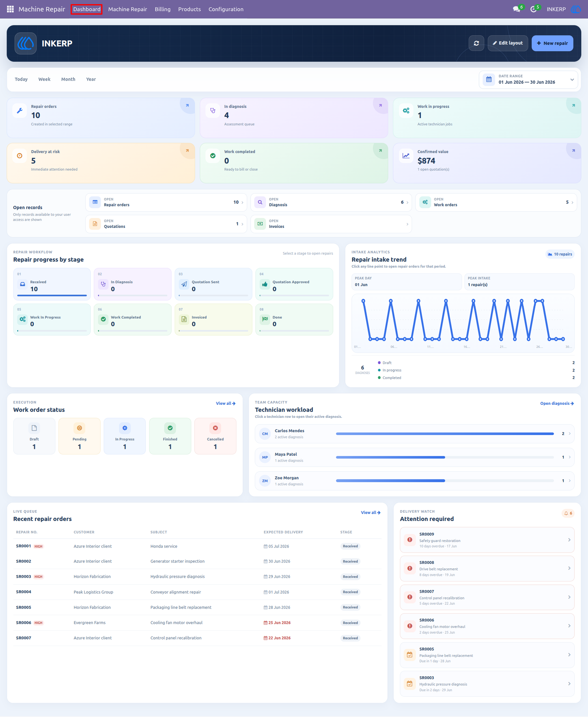Expand the SR0008 attention item chevron
Image resolution: width=588 pixels, height=717 pixels.
click(569, 568)
